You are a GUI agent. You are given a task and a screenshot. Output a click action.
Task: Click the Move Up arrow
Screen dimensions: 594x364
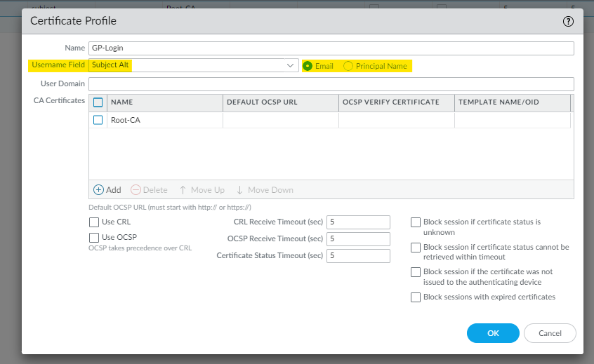(x=183, y=190)
